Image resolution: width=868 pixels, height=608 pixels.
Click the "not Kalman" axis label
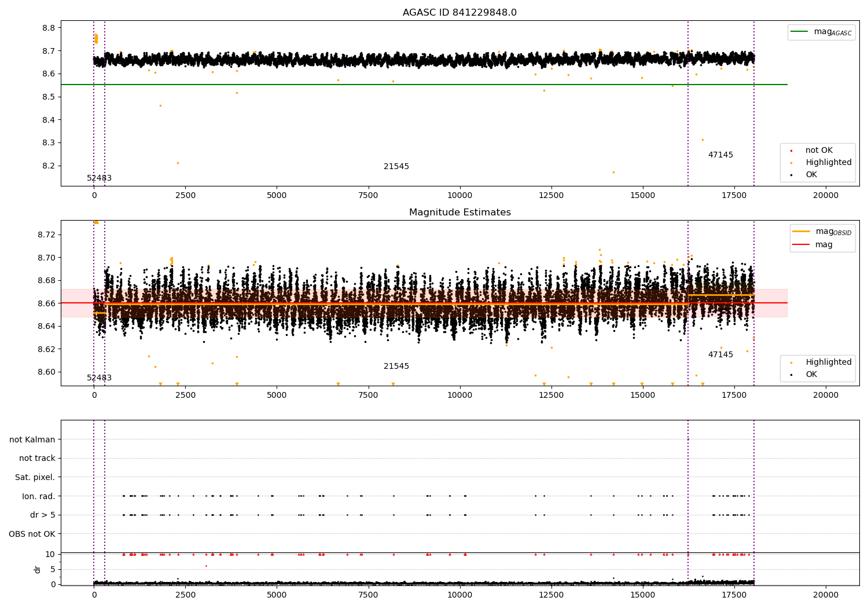pos(32,440)
